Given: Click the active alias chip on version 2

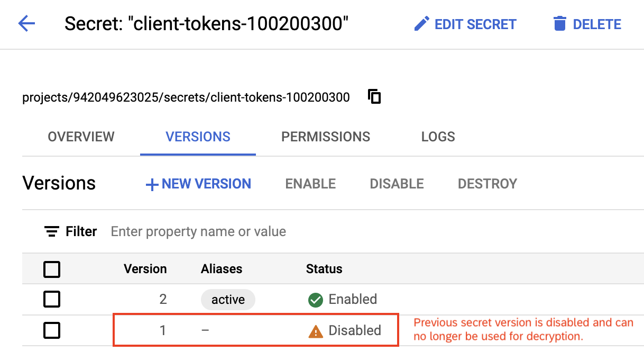Looking at the screenshot, I should point(228,299).
